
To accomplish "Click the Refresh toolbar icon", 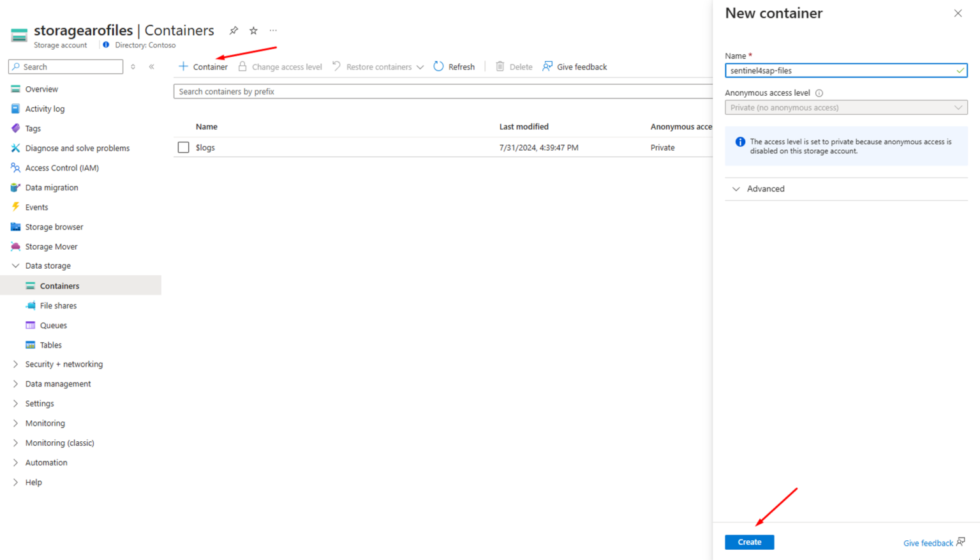I will click(439, 66).
